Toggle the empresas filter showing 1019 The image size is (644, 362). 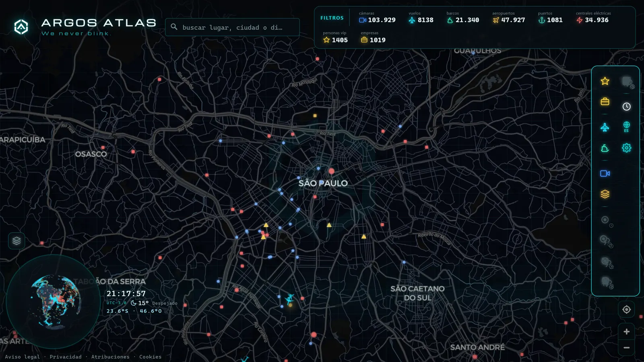[373, 37]
